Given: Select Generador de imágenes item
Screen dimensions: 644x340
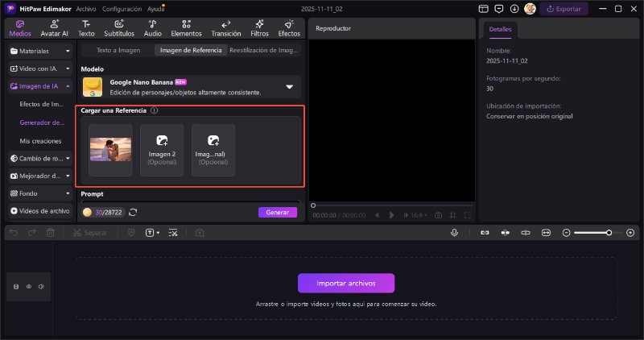Looking at the screenshot, I should [x=42, y=122].
